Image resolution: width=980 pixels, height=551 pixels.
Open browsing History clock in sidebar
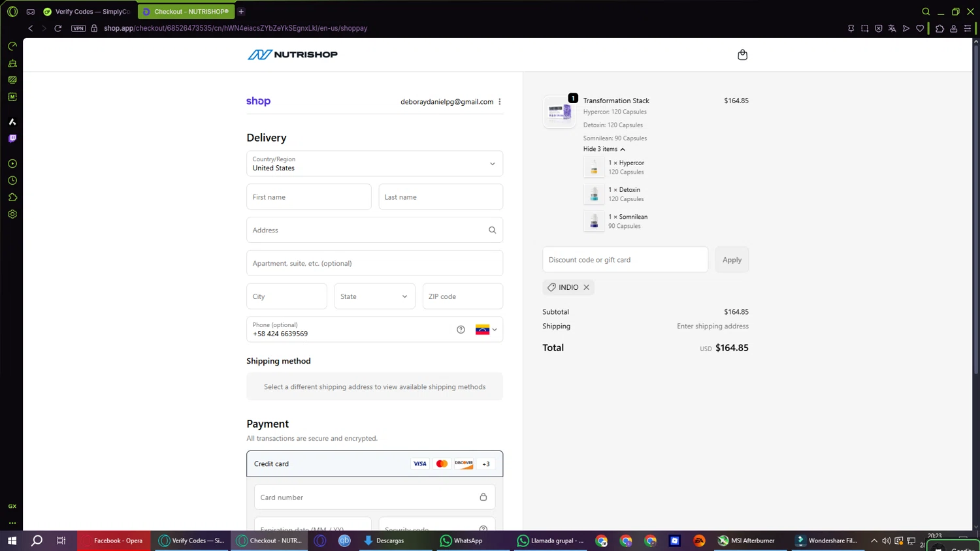coord(12,181)
